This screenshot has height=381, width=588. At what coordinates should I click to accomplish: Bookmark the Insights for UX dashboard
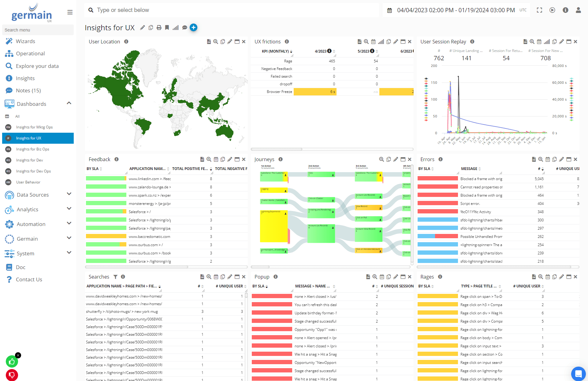pos(167,28)
